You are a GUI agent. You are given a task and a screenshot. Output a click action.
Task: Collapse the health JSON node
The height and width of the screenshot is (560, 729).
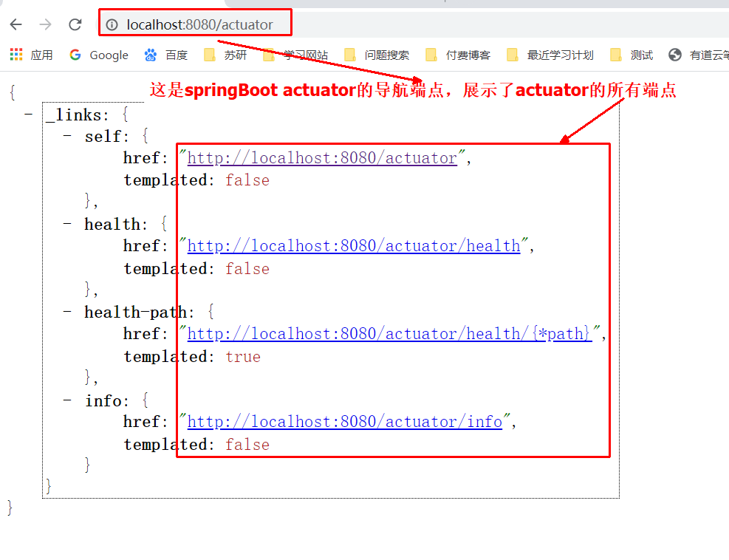tap(67, 224)
